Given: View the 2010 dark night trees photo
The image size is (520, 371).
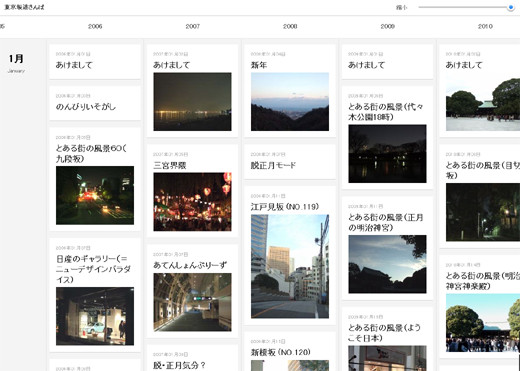Looking at the screenshot, I should click(x=483, y=212).
